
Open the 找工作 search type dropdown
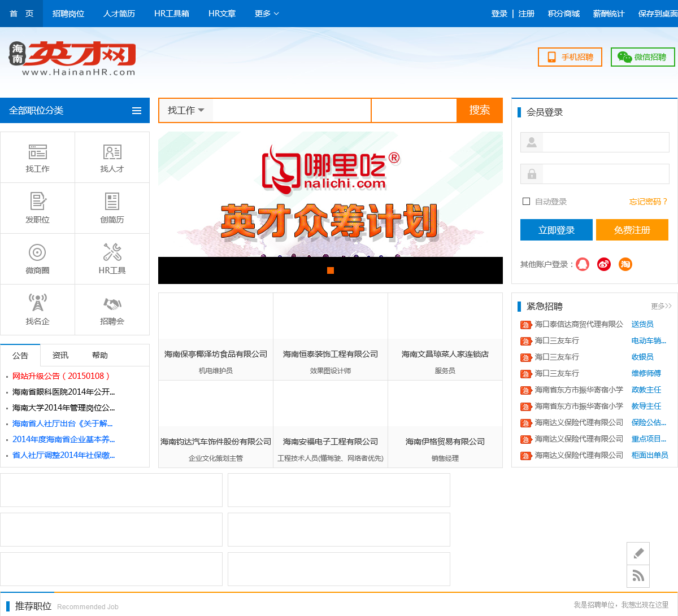[x=186, y=110]
